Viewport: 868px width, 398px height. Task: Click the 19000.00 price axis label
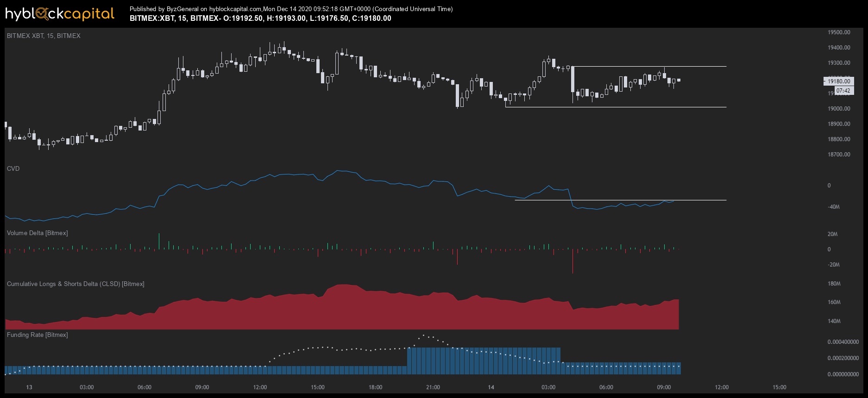point(839,109)
